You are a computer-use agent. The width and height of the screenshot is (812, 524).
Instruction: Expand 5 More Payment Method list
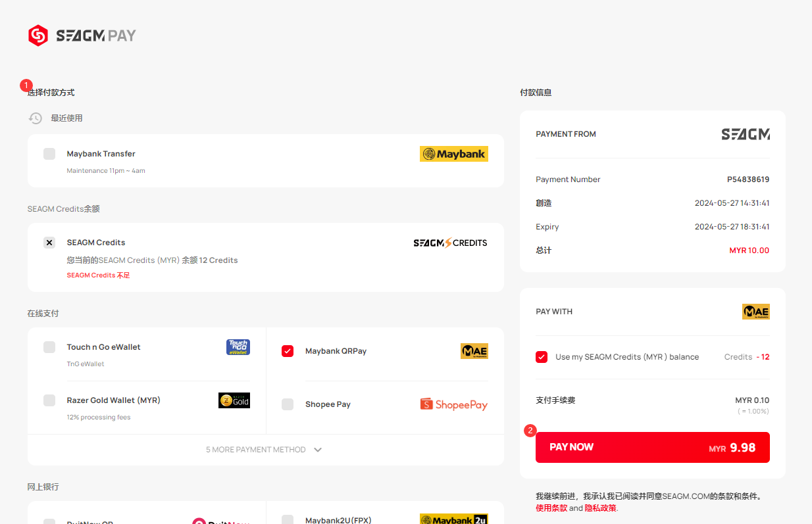pyautogui.click(x=265, y=450)
